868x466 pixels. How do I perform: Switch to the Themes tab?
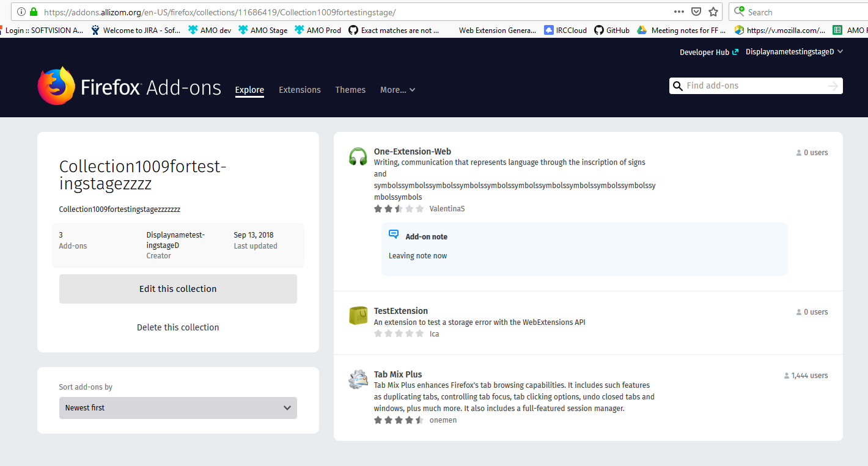[350, 90]
